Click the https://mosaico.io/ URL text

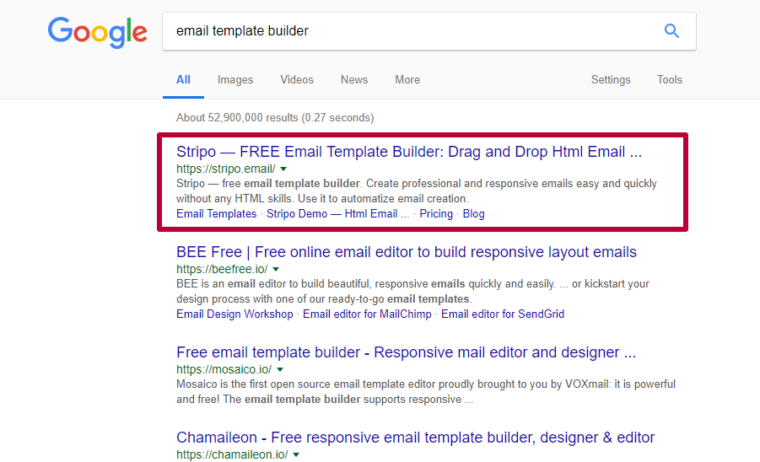click(224, 369)
